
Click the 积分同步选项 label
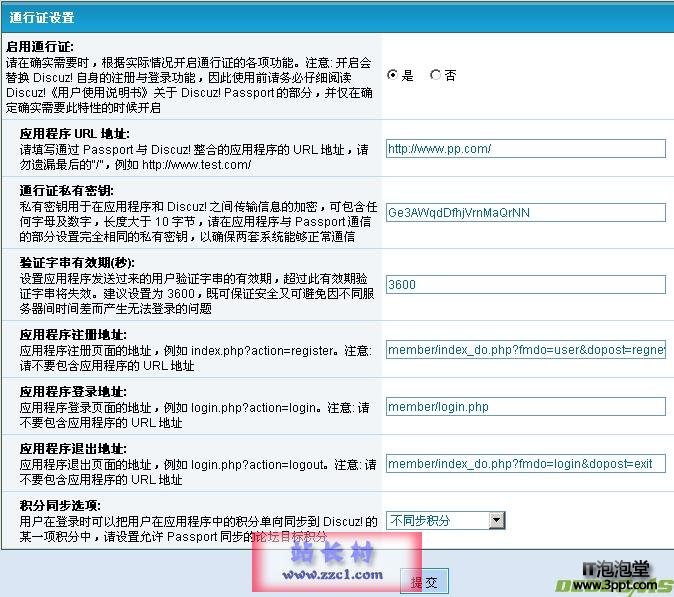click(x=59, y=506)
